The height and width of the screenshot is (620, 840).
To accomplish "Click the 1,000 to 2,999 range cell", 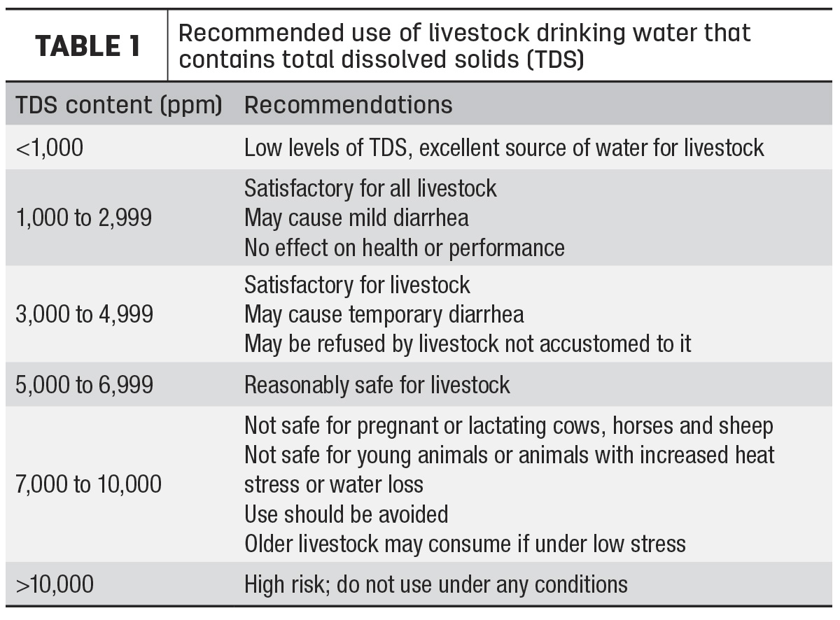I will coord(83,218).
